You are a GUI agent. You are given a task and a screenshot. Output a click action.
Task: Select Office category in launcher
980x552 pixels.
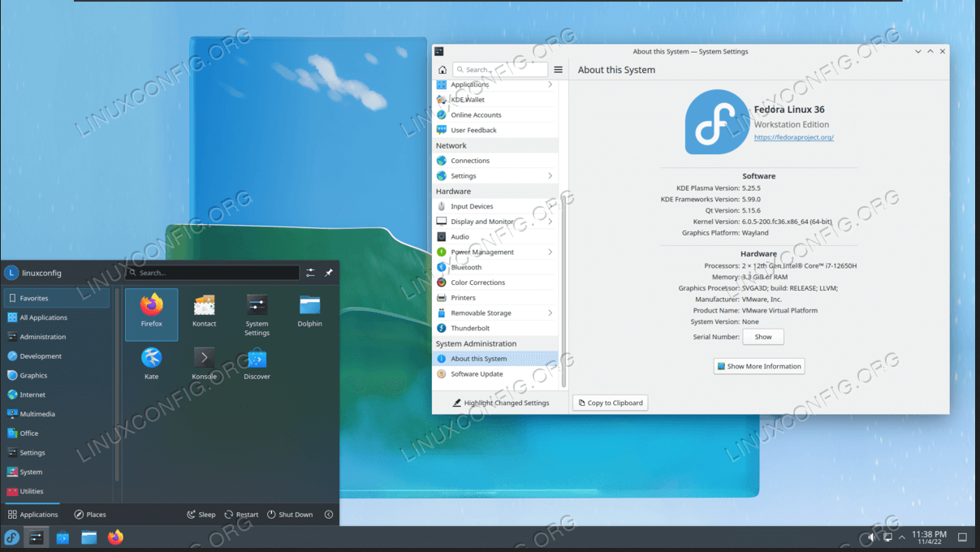click(x=56, y=433)
